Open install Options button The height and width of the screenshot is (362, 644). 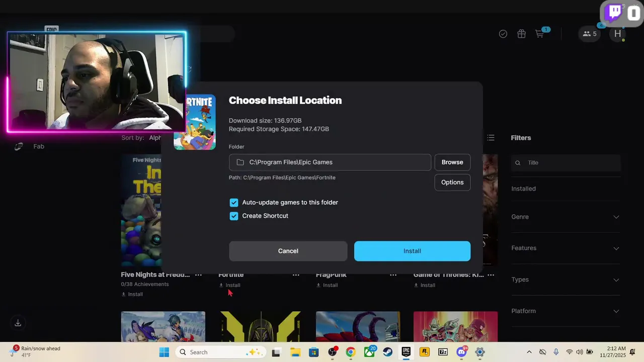pos(452,182)
